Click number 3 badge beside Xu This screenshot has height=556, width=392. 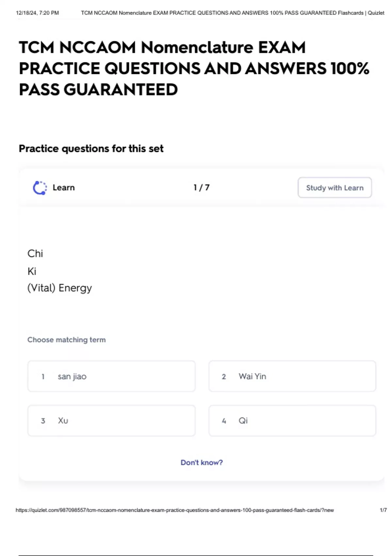(43, 421)
